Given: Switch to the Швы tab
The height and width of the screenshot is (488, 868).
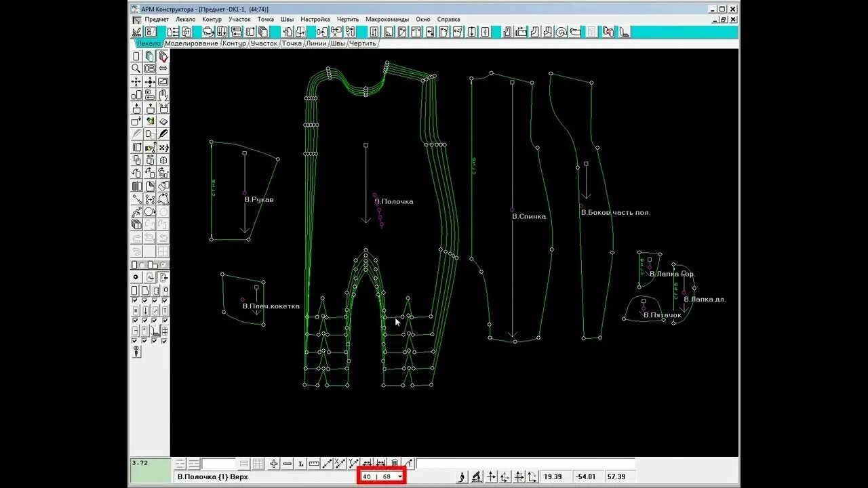Looking at the screenshot, I should tap(338, 43).
